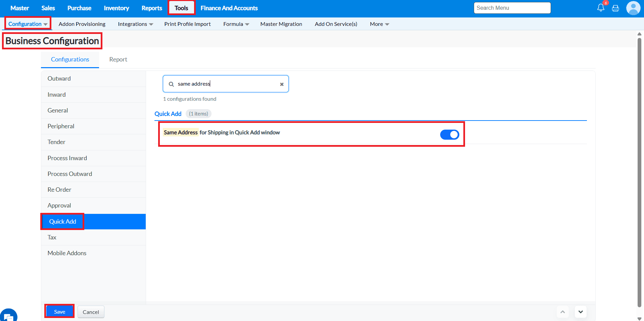Screen dimensions: 644x321
Task: Switch to the Report tab
Action: coord(118,59)
